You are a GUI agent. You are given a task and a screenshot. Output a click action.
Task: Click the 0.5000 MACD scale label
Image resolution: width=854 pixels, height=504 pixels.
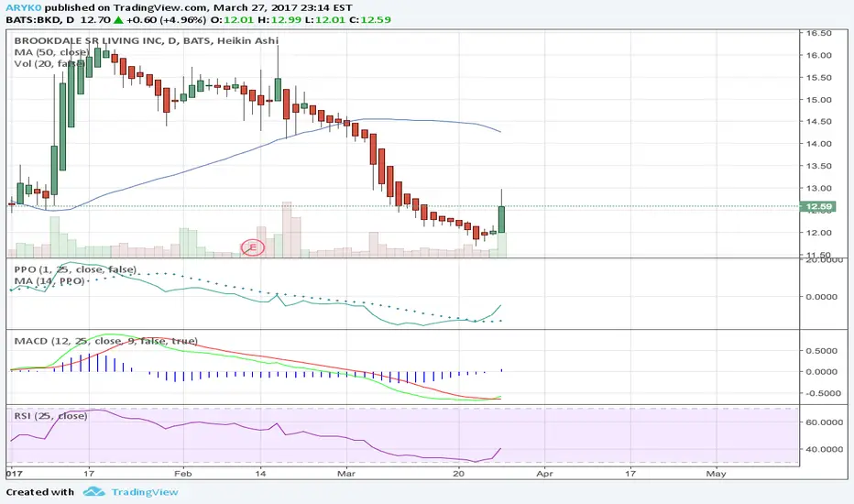822,351
